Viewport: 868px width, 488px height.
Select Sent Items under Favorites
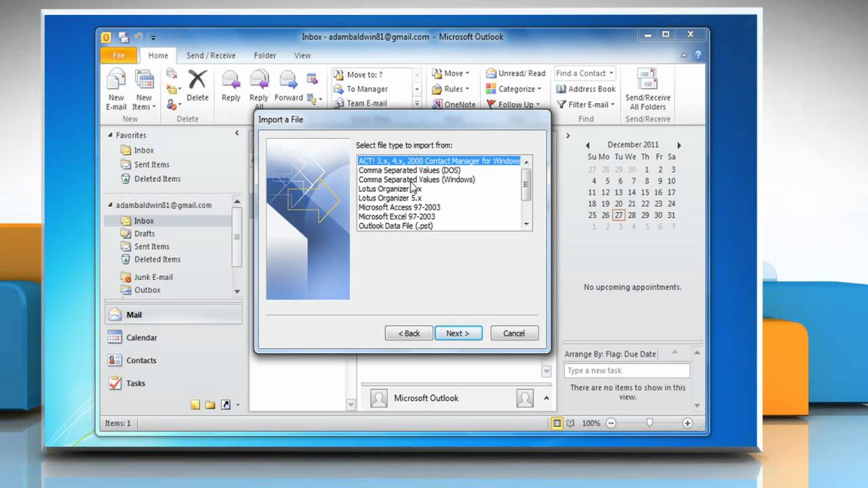tap(151, 164)
